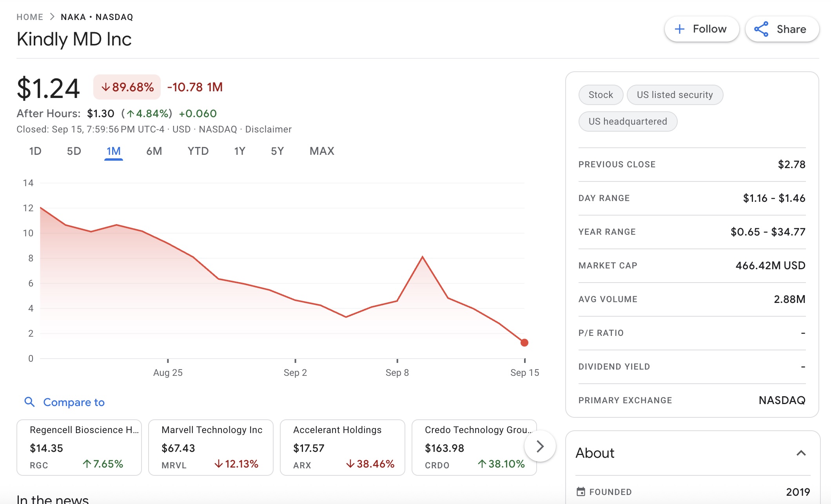Image resolution: width=831 pixels, height=504 pixels.
Task: Switch chart to YTD range
Action: pos(198,151)
